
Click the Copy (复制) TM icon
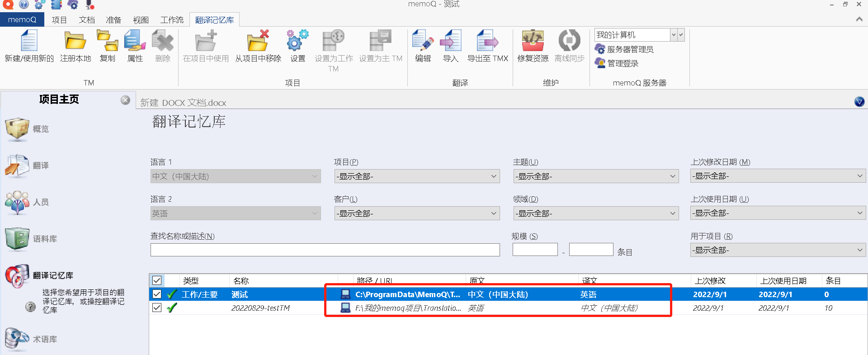[107, 41]
